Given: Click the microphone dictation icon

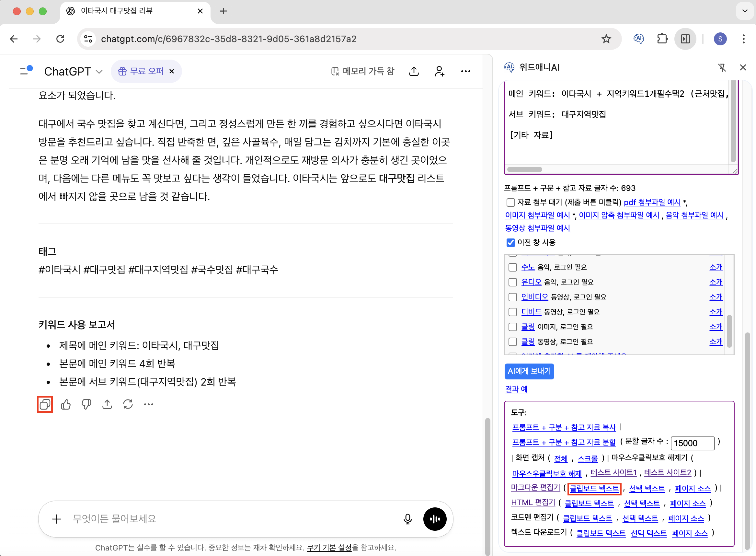Looking at the screenshot, I should click(407, 519).
